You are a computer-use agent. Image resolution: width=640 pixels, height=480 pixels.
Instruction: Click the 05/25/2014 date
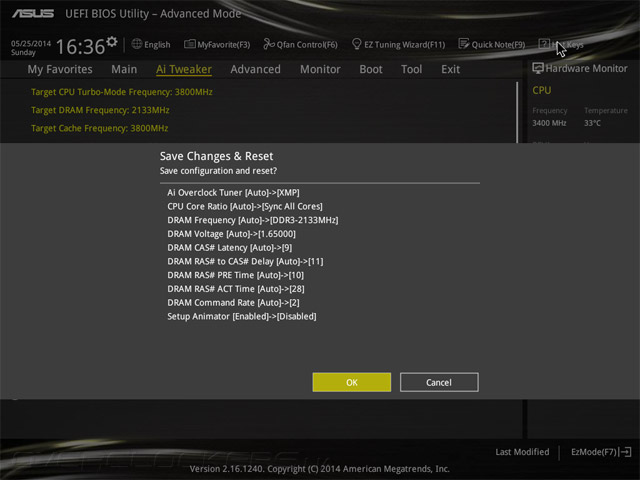31,43
